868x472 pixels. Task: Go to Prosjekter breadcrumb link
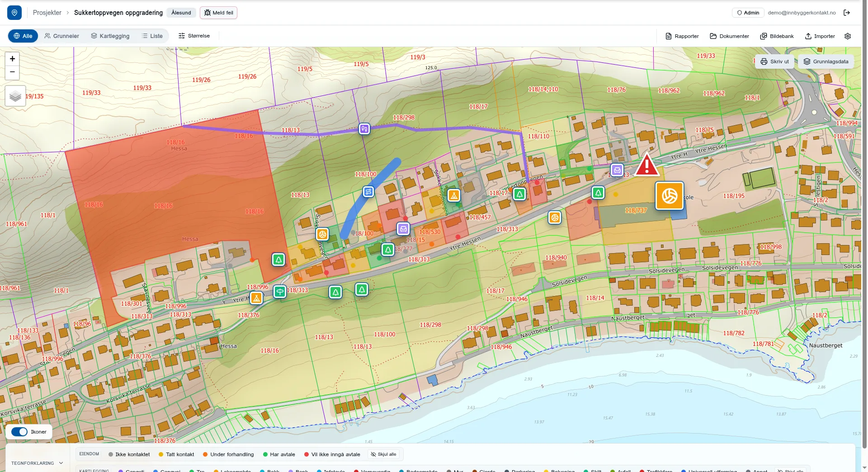[47, 13]
